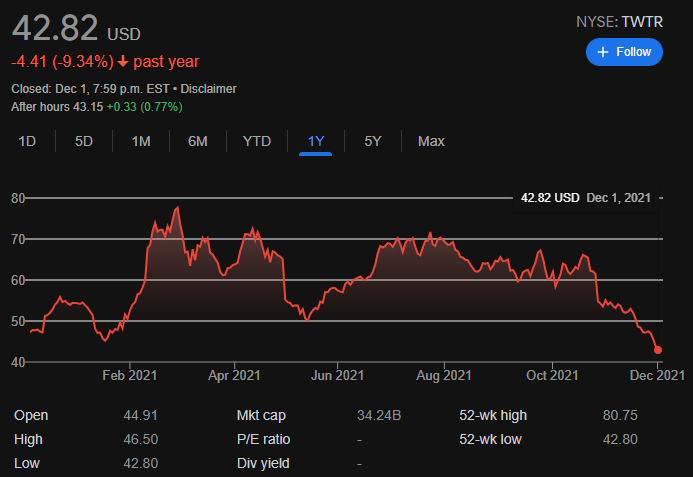
Task: Select the 1D time range tab
Action: click(x=27, y=141)
